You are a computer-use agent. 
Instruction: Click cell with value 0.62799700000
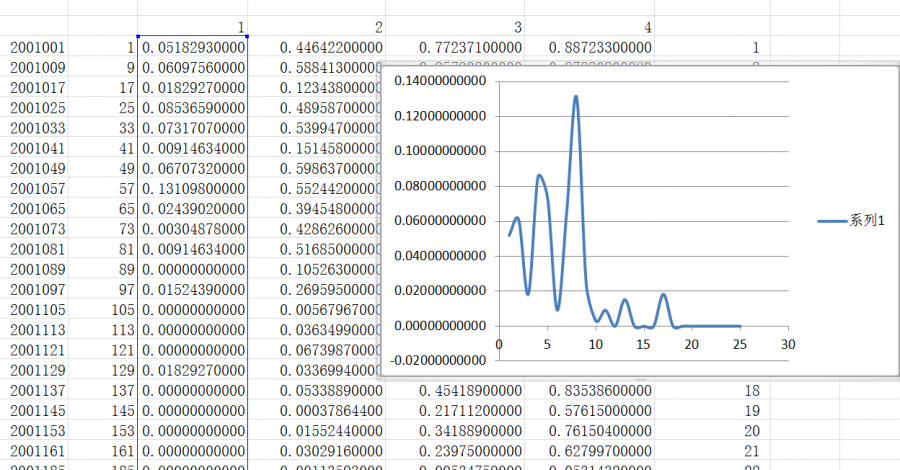pos(589,450)
